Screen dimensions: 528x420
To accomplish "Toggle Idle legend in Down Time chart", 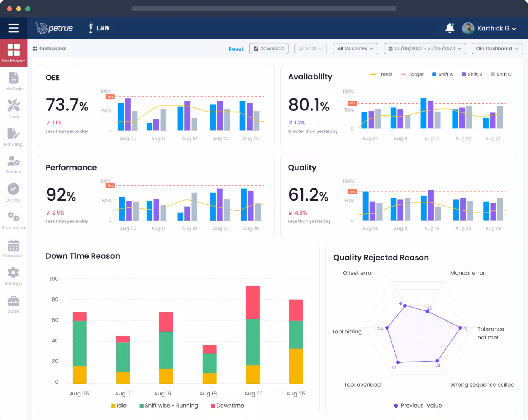I will [119, 405].
